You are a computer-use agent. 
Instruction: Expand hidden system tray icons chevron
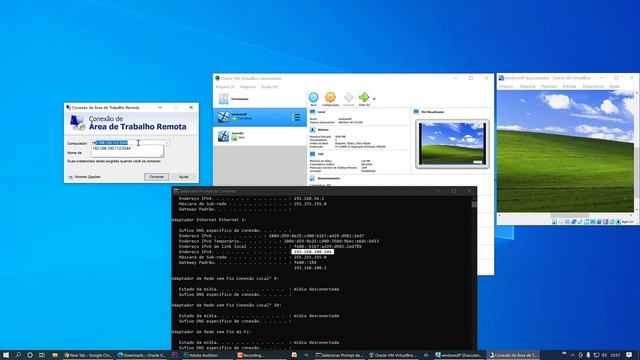(x=572, y=355)
